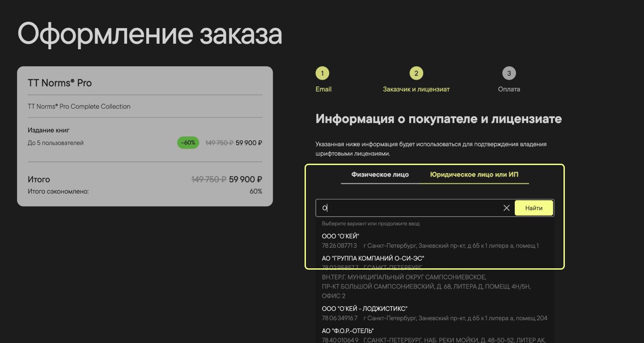Open step 2 Заказчик и лицензиат
The width and height of the screenshot is (644, 343).
[416, 80]
